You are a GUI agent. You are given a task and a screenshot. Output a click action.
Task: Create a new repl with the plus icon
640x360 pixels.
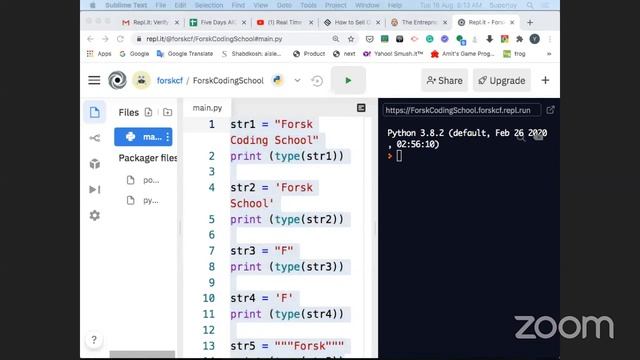tap(545, 80)
